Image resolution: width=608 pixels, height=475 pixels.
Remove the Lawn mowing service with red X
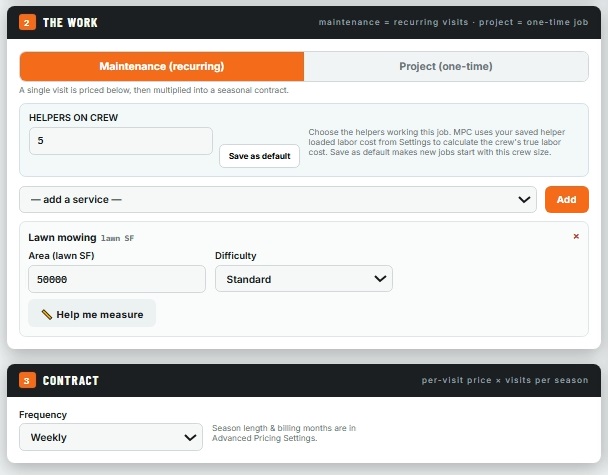click(x=576, y=236)
